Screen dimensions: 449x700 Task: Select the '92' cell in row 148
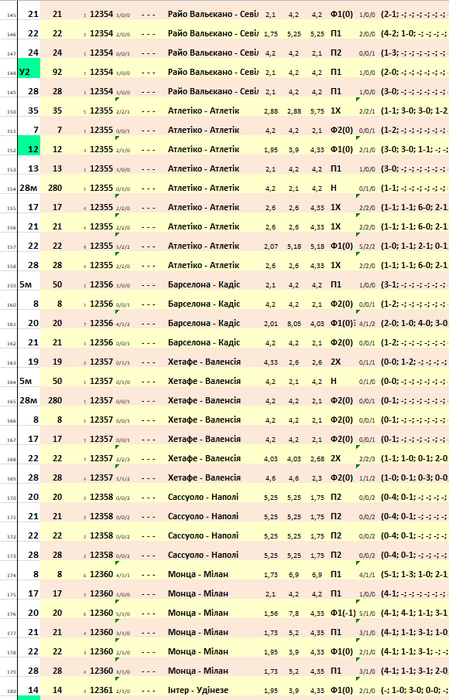[57, 72]
